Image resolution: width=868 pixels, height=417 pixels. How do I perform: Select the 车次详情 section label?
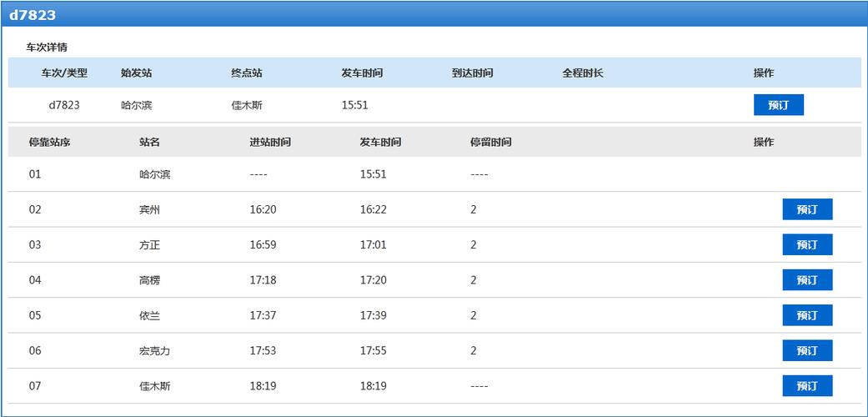coord(47,48)
